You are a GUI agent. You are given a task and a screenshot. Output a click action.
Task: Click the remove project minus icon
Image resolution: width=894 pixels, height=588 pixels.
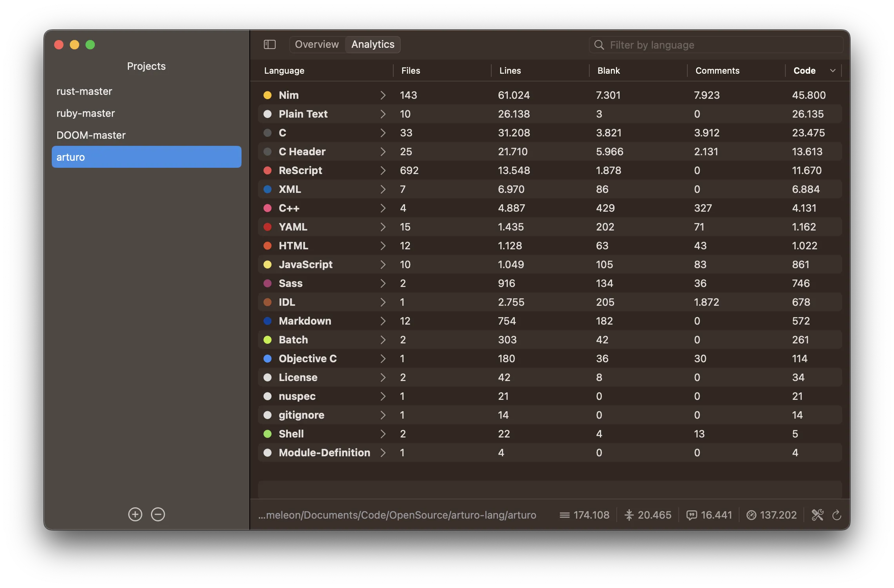(158, 514)
